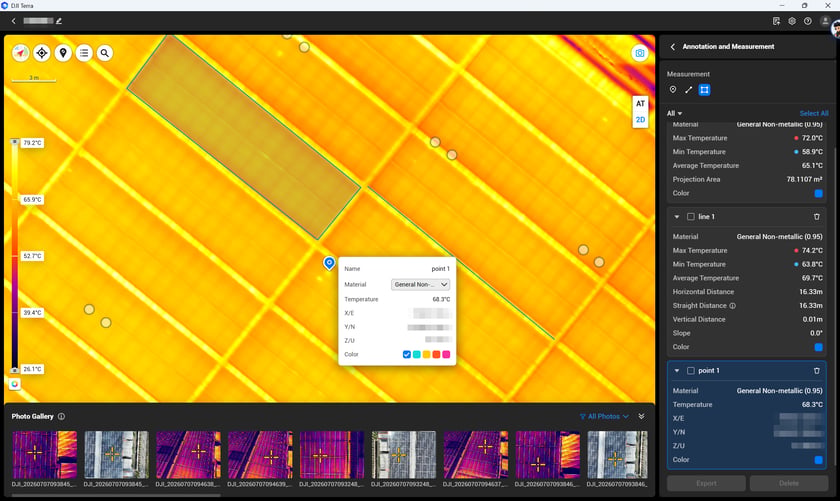This screenshot has height=501, width=840.
Task: Choose the orange-red color in point popup
Action: coord(436,354)
